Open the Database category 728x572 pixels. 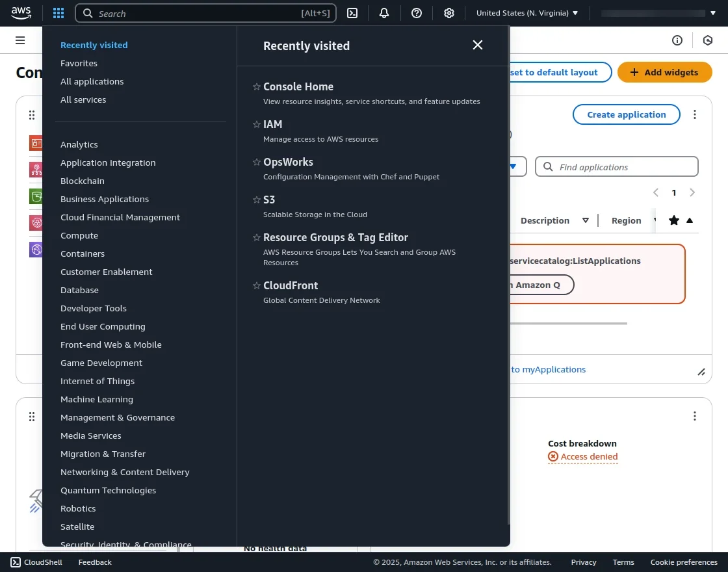click(x=79, y=290)
